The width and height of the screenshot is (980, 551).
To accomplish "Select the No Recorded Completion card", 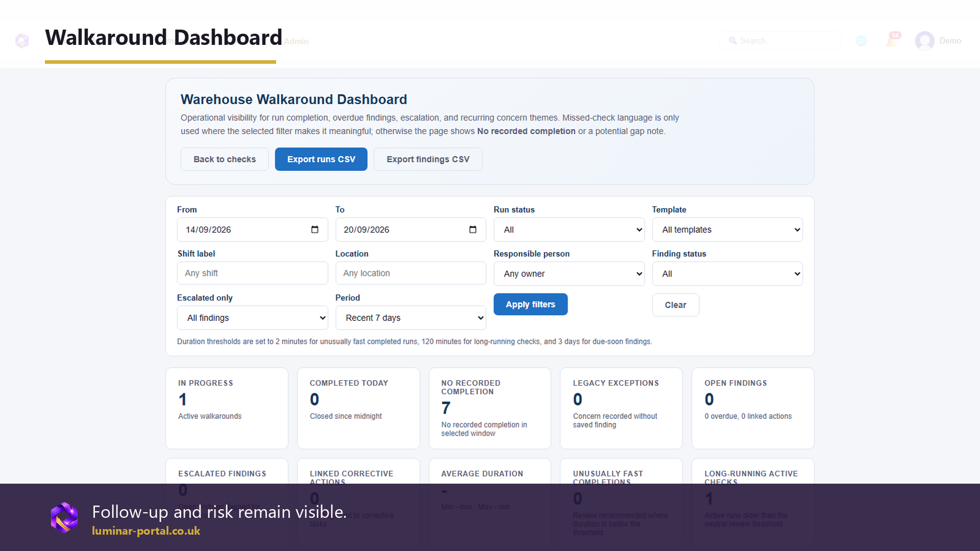I will tap(490, 408).
